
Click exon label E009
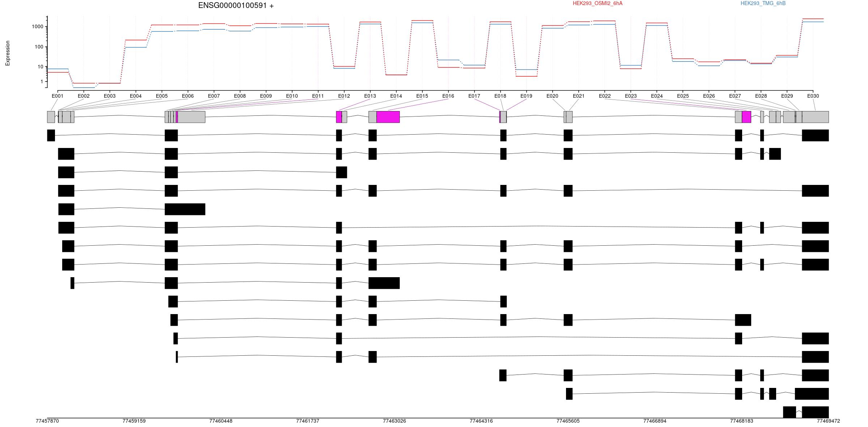[x=266, y=96]
